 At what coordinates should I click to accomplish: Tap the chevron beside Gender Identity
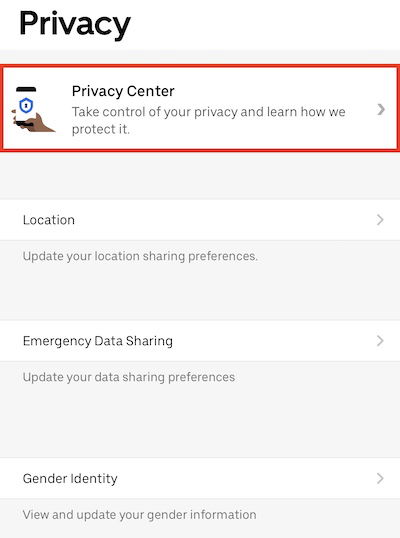click(380, 478)
